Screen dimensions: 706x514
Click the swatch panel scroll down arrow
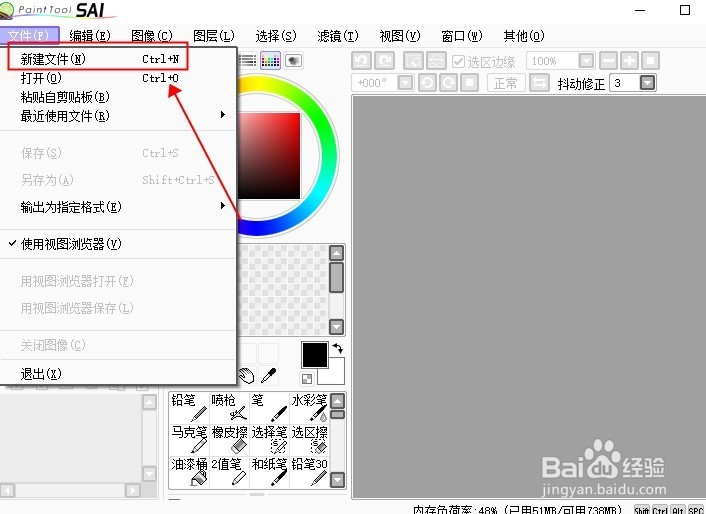(336, 327)
